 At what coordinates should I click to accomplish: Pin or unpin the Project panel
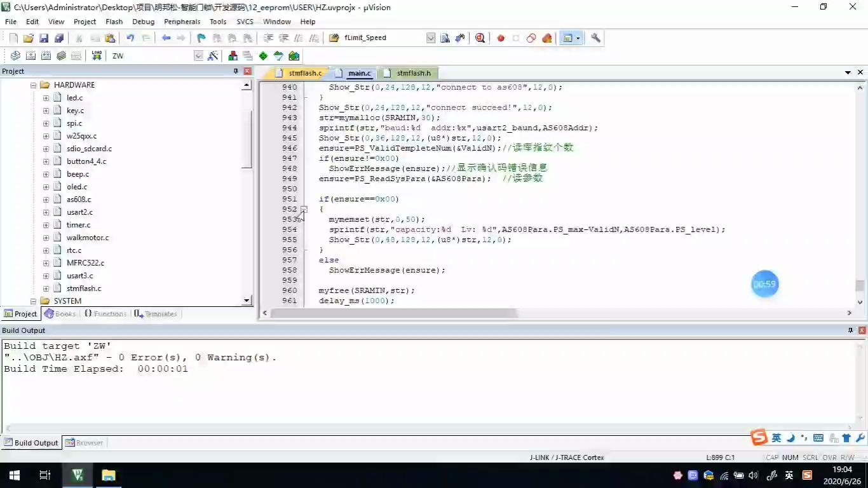236,71
